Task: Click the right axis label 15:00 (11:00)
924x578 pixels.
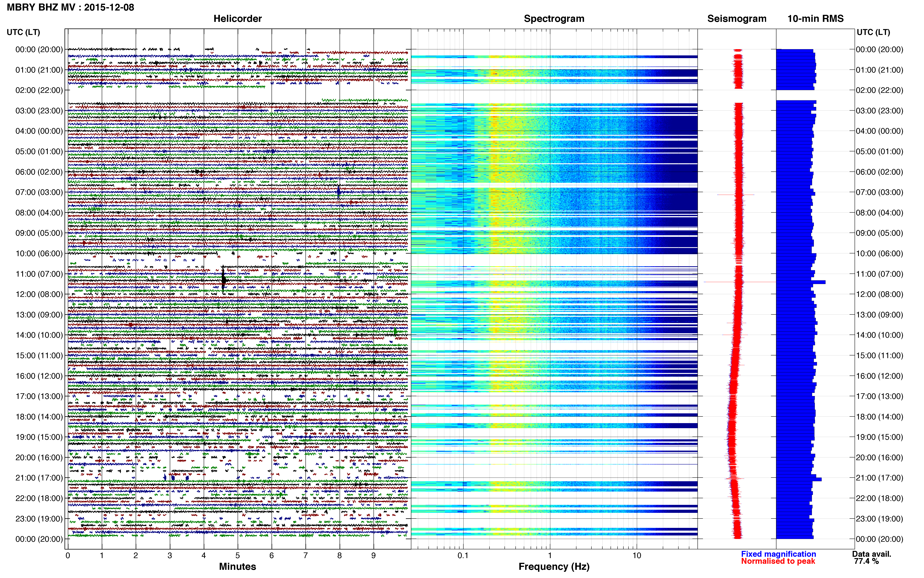Action: click(x=879, y=355)
